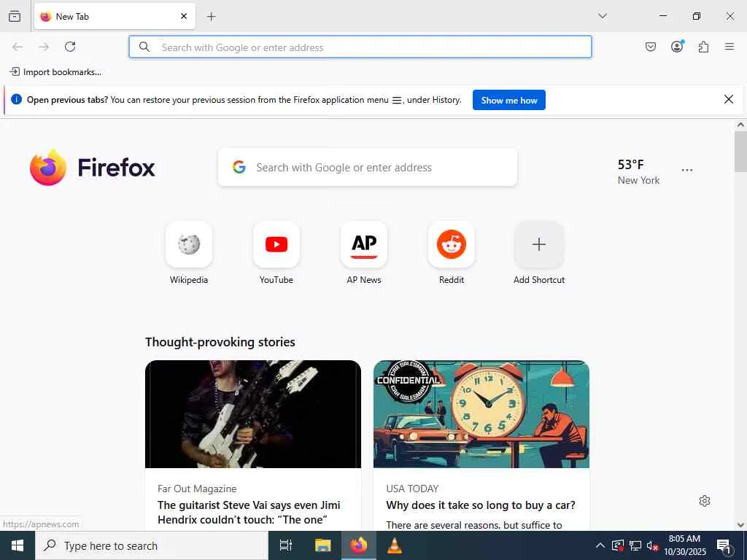Expand the list all tabs chevron
This screenshot has width=747, height=560.
[603, 16]
